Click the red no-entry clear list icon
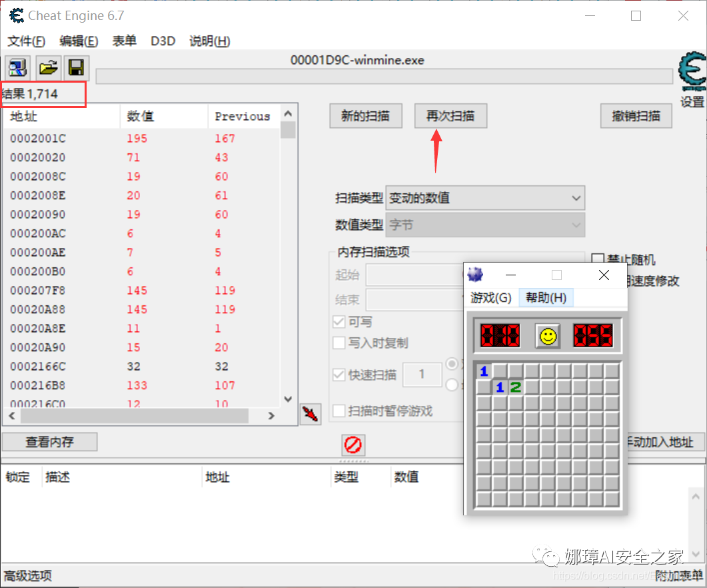 coord(353,445)
